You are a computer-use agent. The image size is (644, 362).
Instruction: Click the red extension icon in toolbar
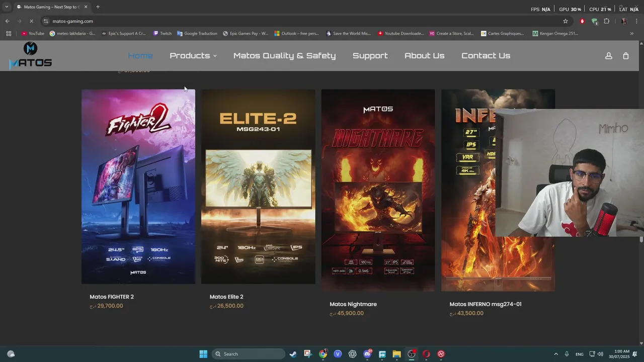point(582,21)
